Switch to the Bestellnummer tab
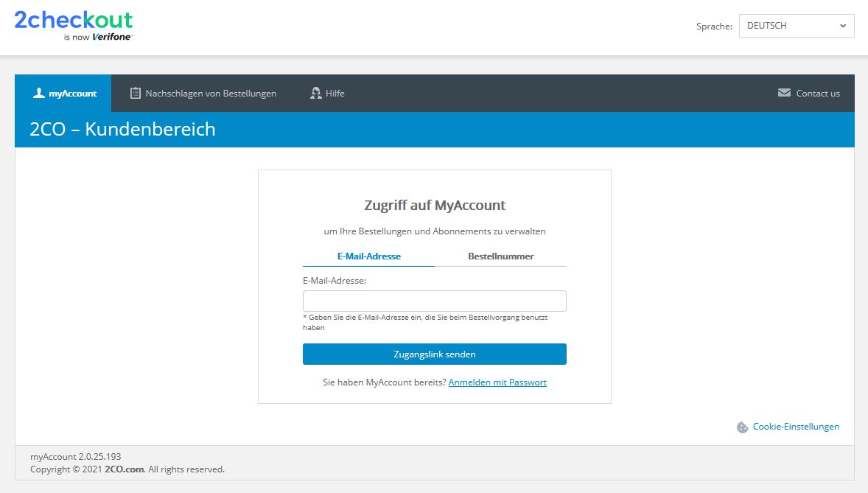The width and height of the screenshot is (868, 493). point(500,256)
